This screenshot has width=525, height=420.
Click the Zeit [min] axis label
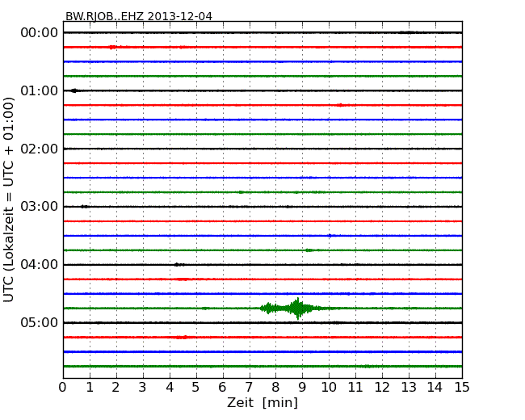click(262, 402)
